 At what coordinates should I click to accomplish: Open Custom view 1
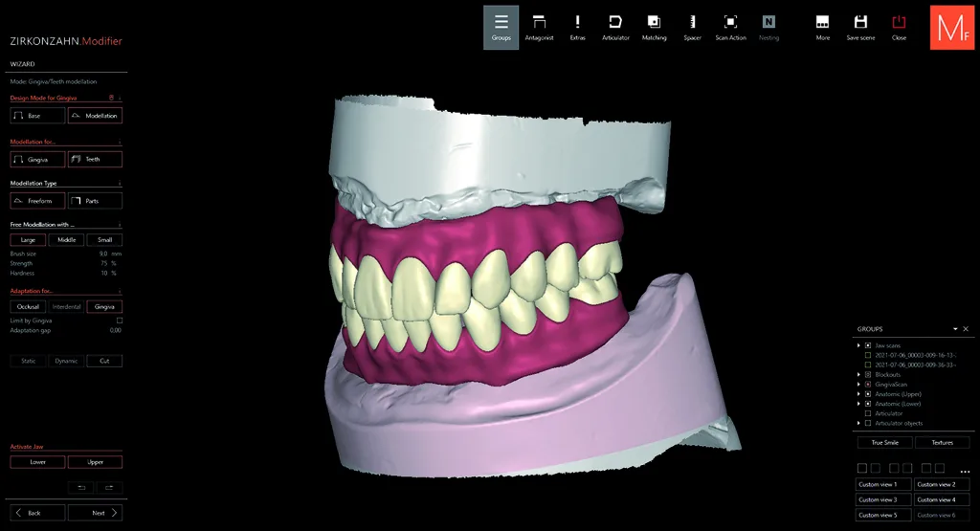coord(882,484)
